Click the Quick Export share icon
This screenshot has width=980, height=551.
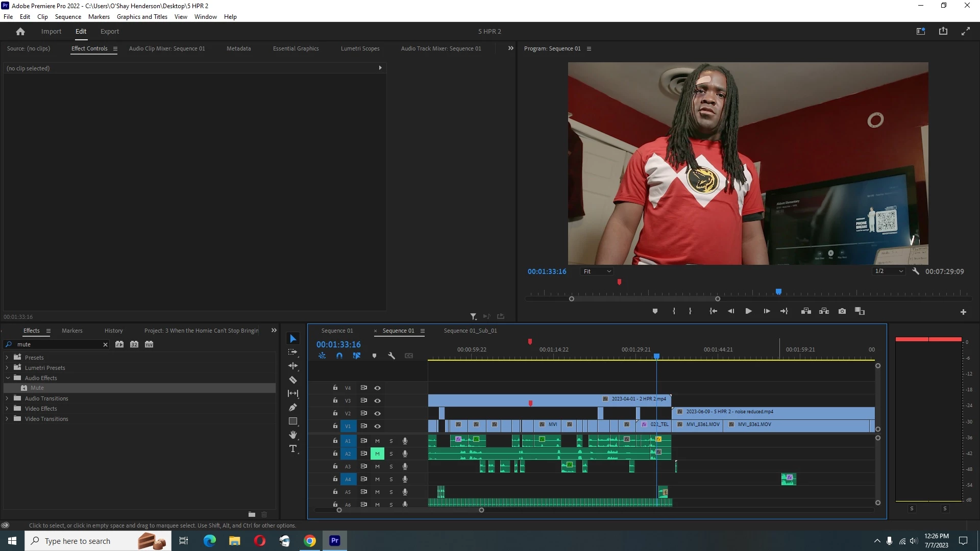pyautogui.click(x=943, y=32)
